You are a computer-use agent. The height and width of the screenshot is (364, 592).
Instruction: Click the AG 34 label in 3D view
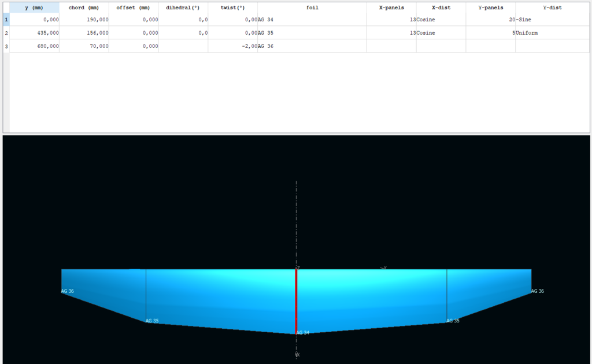[302, 333]
